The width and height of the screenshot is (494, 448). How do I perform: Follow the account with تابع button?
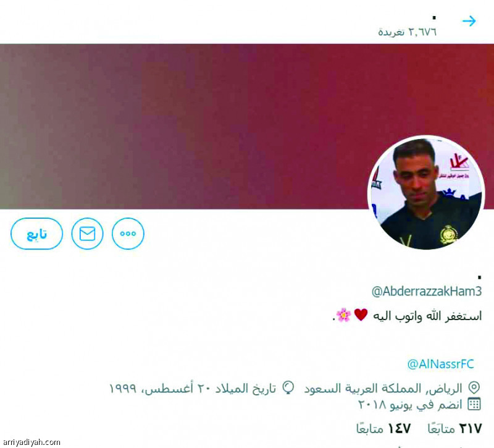click(x=36, y=234)
